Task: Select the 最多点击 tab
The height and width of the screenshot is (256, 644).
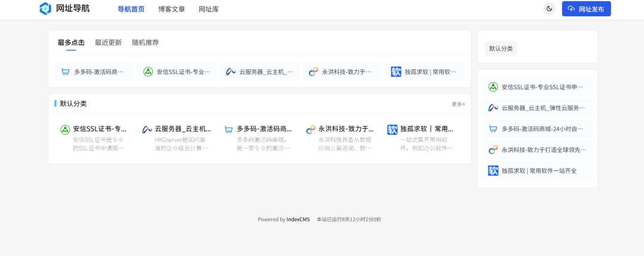Action: click(x=71, y=43)
